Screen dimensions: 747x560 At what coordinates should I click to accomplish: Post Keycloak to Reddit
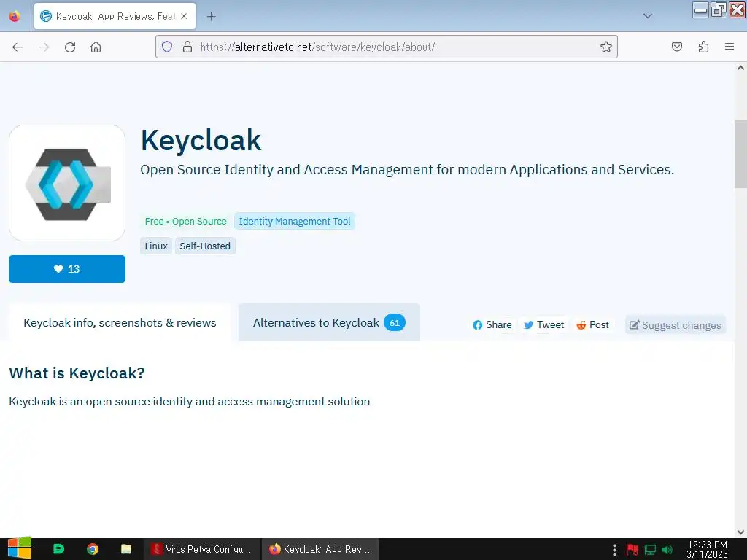coord(592,324)
